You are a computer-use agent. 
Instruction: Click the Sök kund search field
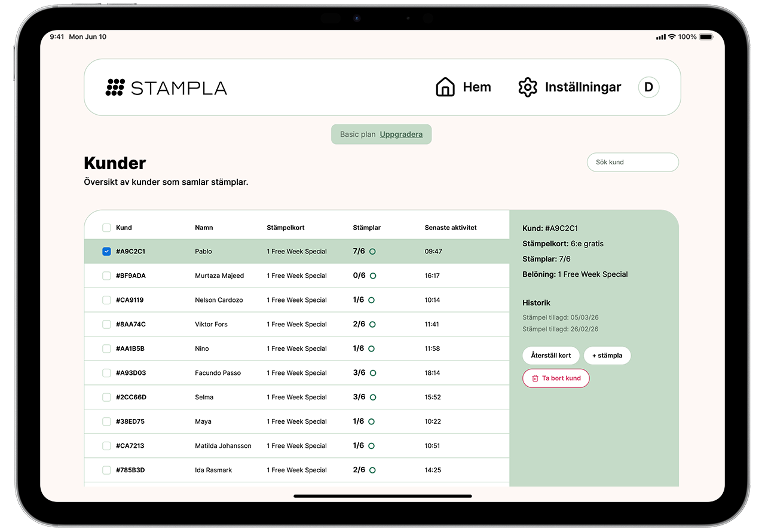[632, 162]
